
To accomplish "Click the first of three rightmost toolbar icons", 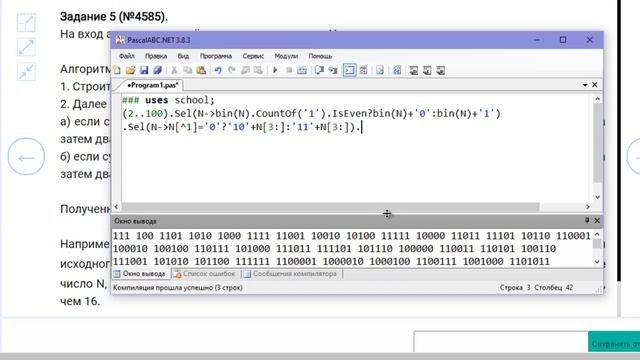I will [413, 70].
